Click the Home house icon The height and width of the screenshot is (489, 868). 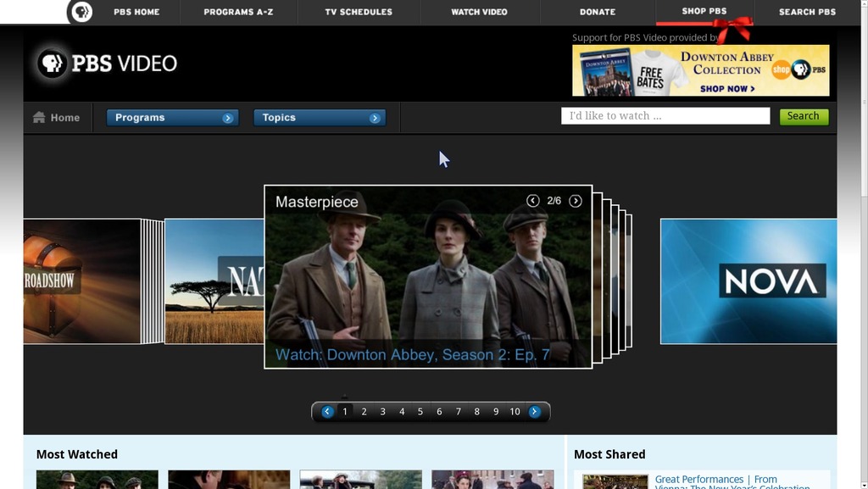click(x=39, y=117)
